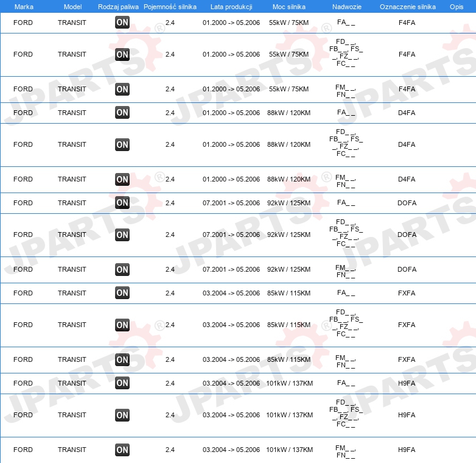Click FXFA engine code in the FD__ body row
The height and width of the screenshot is (463, 476).
click(407, 325)
